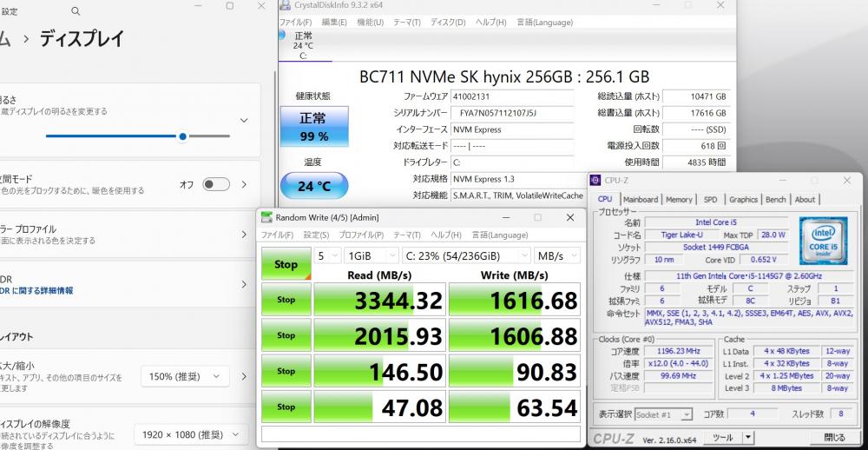Image resolution: width=868 pixels, height=450 pixels.
Task: Open CrystalDiskMark ヘルプ(H) menu
Action: 445,235
